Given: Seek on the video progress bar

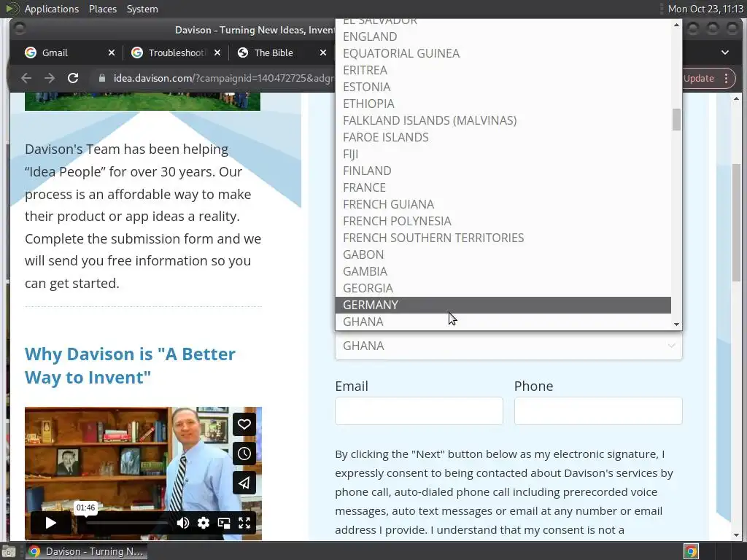Looking at the screenshot, I should 127,523.
